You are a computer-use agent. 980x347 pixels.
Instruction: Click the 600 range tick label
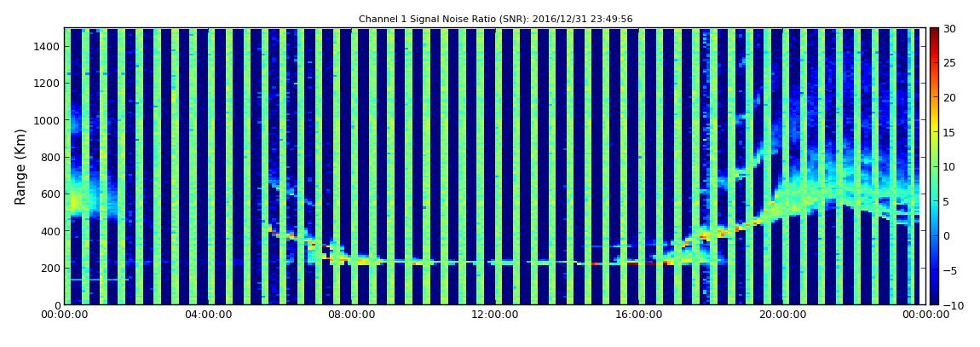coord(50,194)
